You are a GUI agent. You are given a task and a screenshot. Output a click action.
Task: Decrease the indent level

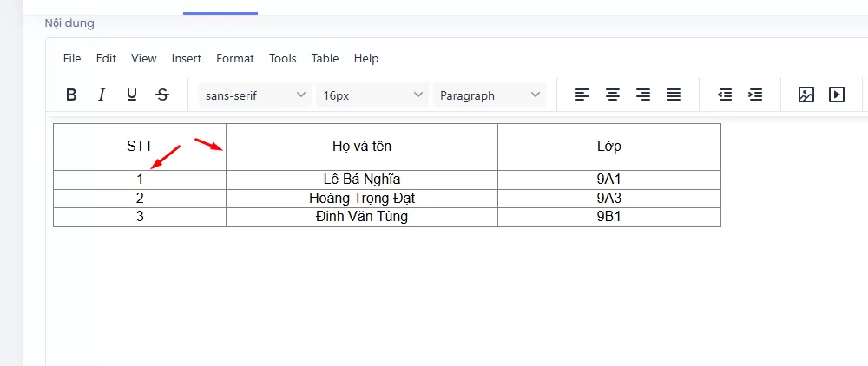[x=725, y=95]
